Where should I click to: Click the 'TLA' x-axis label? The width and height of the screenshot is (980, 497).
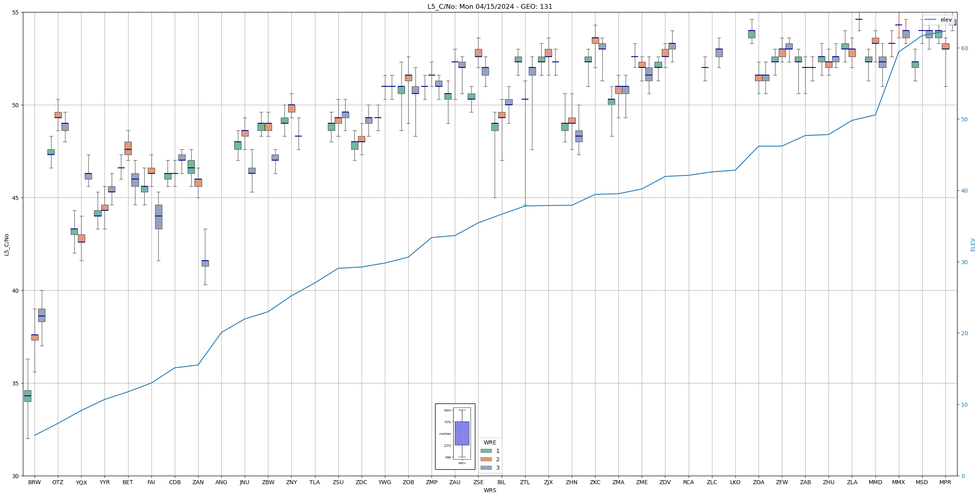pyautogui.click(x=315, y=483)
